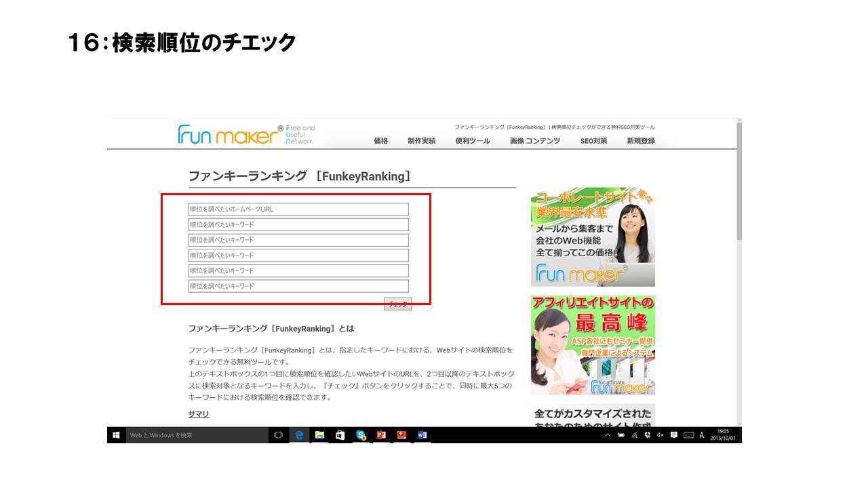Open the 便利ツール menu item
Screen dimensions: 868x488
pyautogui.click(x=473, y=141)
